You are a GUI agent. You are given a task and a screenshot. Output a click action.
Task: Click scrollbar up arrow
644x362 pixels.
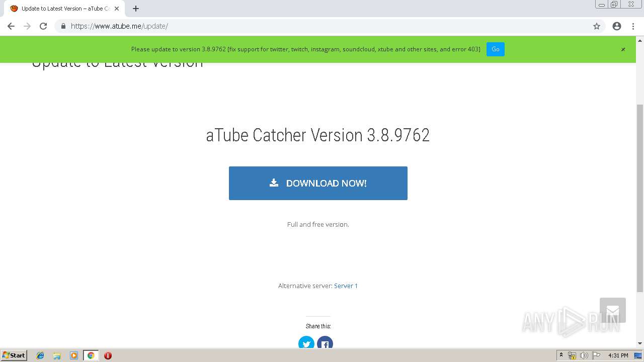(640, 40)
